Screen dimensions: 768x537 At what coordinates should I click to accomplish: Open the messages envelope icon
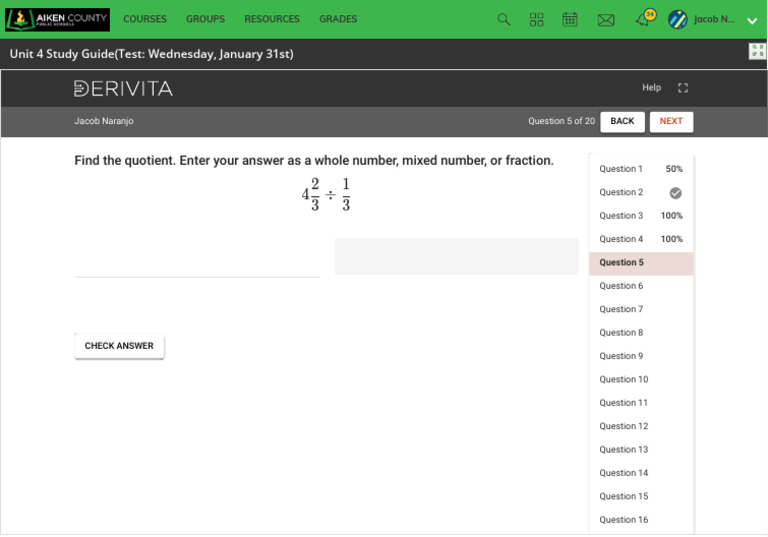[x=606, y=20]
